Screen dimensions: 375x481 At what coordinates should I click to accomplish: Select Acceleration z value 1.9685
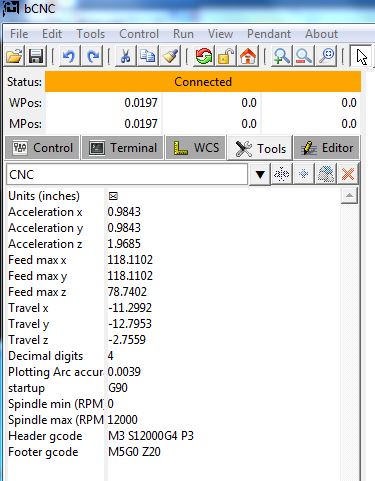124,244
